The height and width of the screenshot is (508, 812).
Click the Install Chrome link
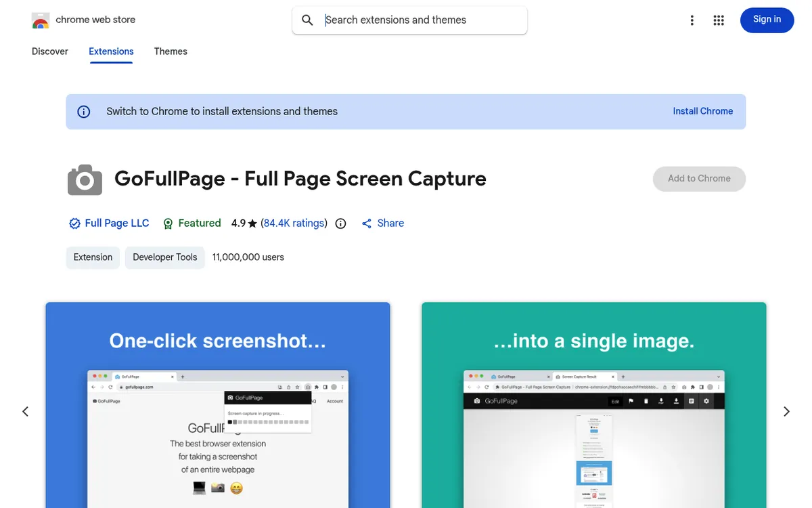(702, 111)
